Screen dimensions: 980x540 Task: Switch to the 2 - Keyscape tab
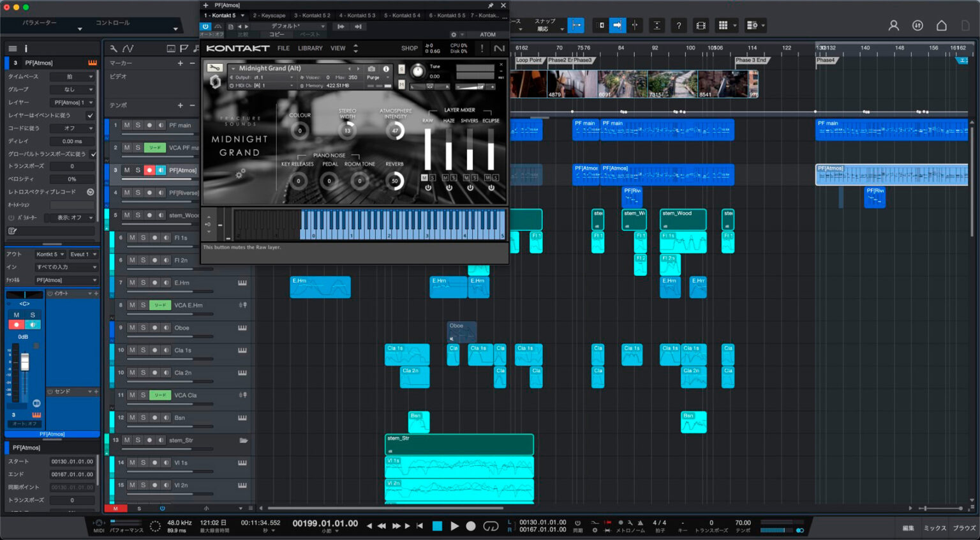(269, 15)
